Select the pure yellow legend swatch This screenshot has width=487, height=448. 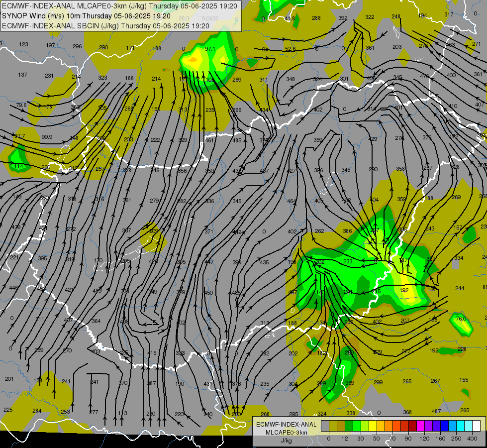click(x=373, y=426)
